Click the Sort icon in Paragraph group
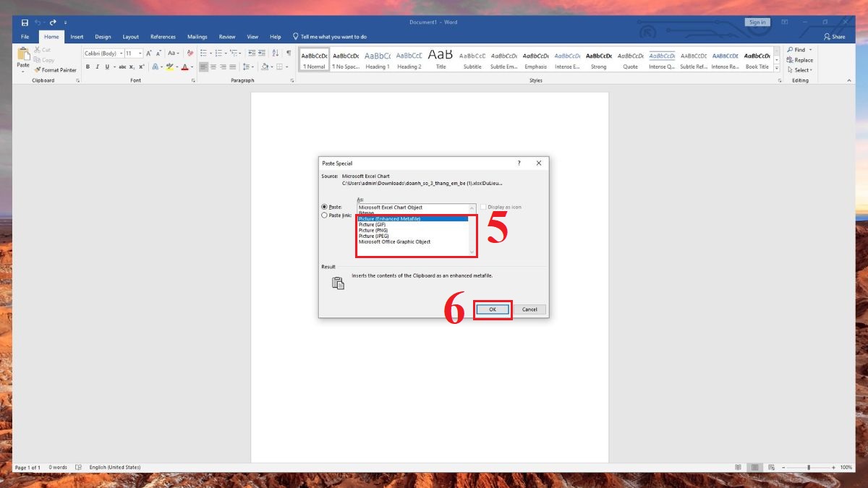Image resolution: width=868 pixels, height=488 pixels. (x=276, y=53)
